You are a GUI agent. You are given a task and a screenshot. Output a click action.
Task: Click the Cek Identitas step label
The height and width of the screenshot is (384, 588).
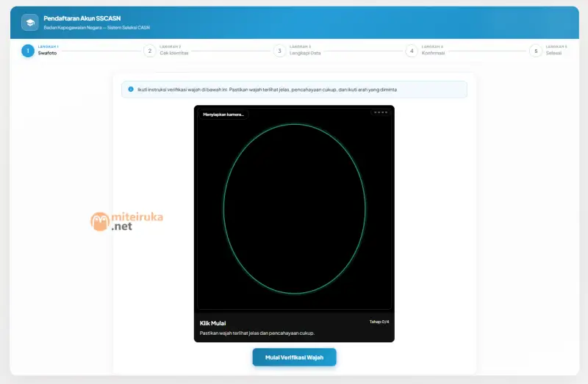click(174, 53)
